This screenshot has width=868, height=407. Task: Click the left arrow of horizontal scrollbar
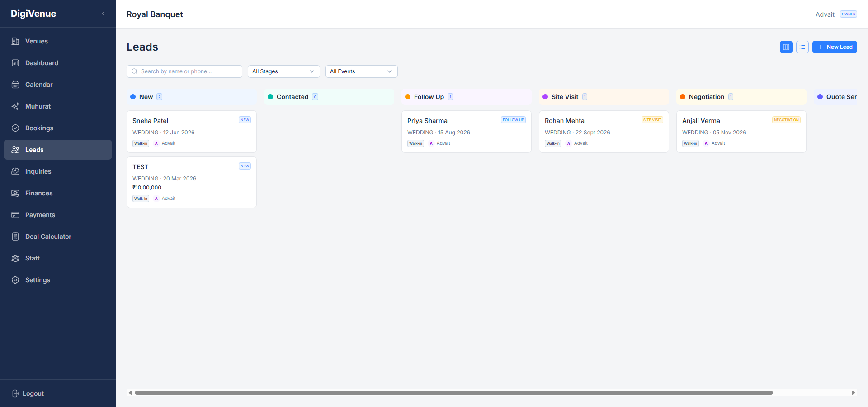point(130,393)
